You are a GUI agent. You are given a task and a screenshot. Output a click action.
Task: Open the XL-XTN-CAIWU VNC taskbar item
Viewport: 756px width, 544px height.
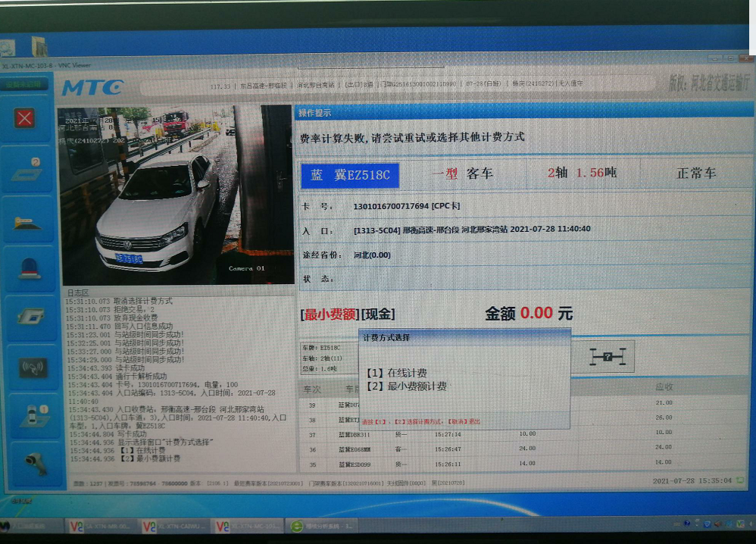tap(174, 527)
